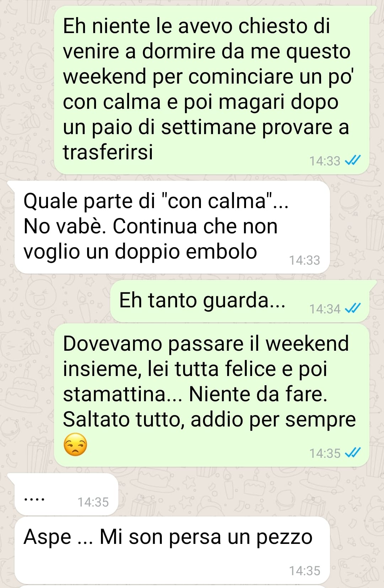Tap the 14:33 timestamp on received message
The width and height of the screenshot is (384, 588).
tap(304, 260)
